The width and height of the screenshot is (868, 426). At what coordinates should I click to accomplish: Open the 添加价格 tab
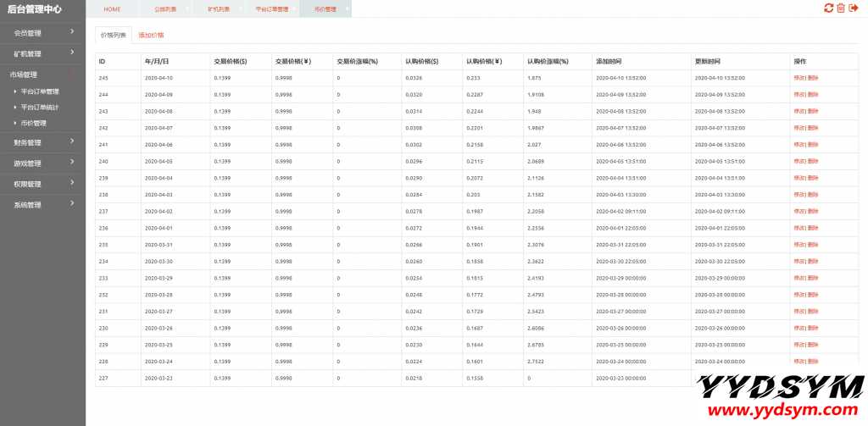pos(151,36)
